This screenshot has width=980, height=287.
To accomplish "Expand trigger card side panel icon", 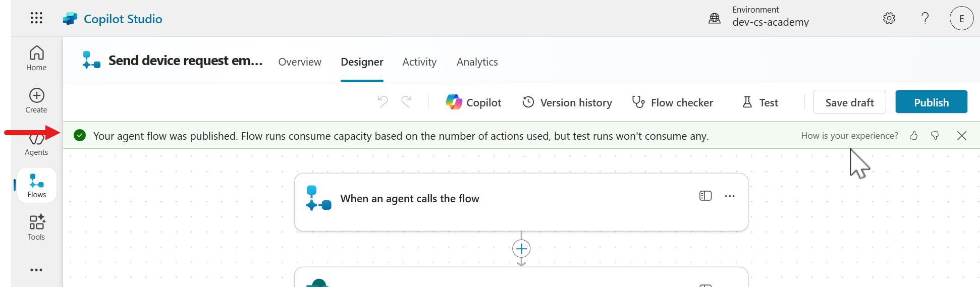I will click(705, 196).
